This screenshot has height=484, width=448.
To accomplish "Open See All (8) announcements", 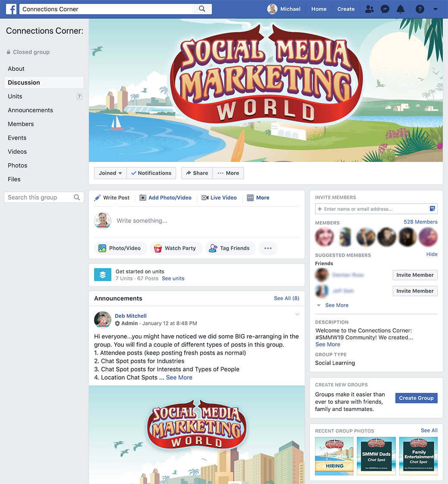I will (x=287, y=298).
